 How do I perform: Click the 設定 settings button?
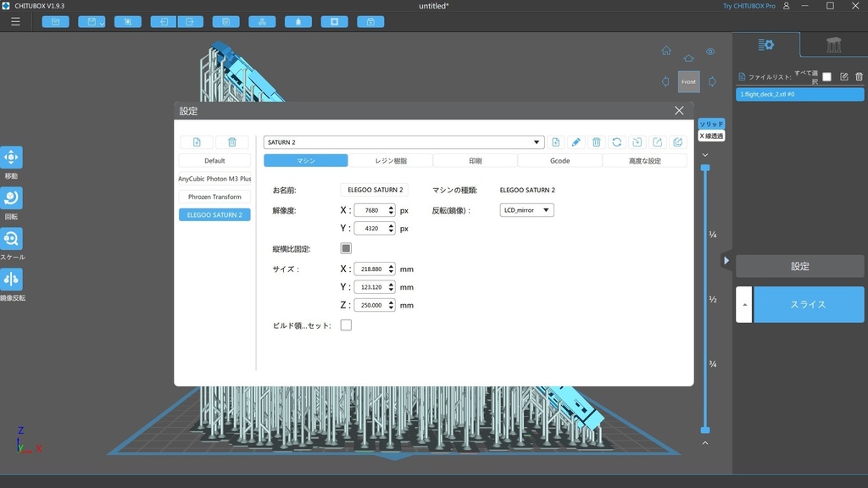pyautogui.click(x=800, y=266)
